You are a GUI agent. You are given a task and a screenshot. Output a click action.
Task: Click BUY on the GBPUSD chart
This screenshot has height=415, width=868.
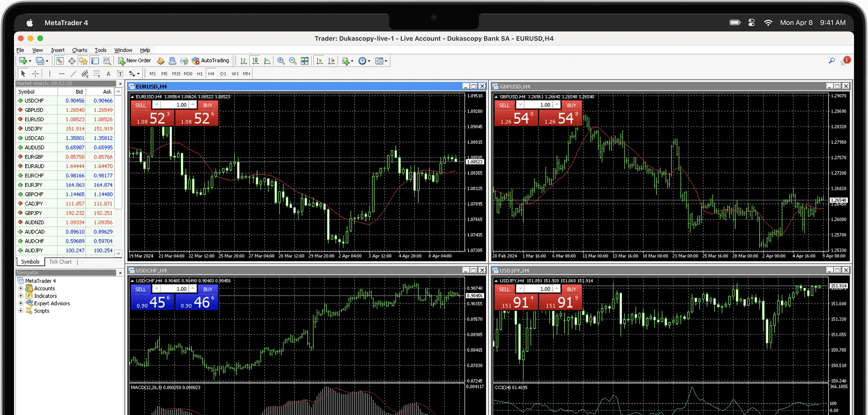572,105
